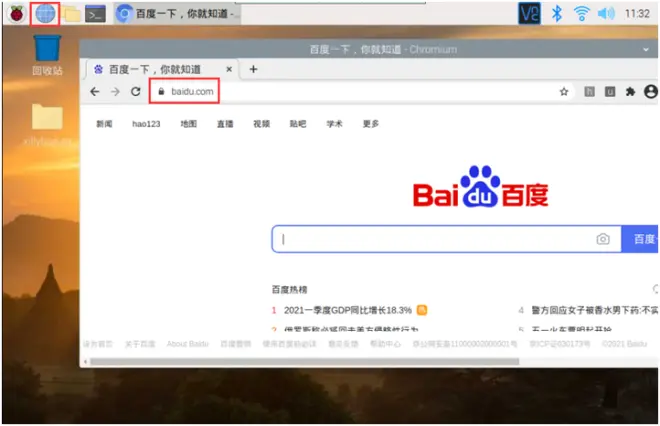Click the 百度热榜 heading
This screenshot has width=660, height=426.
[x=290, y=290]
